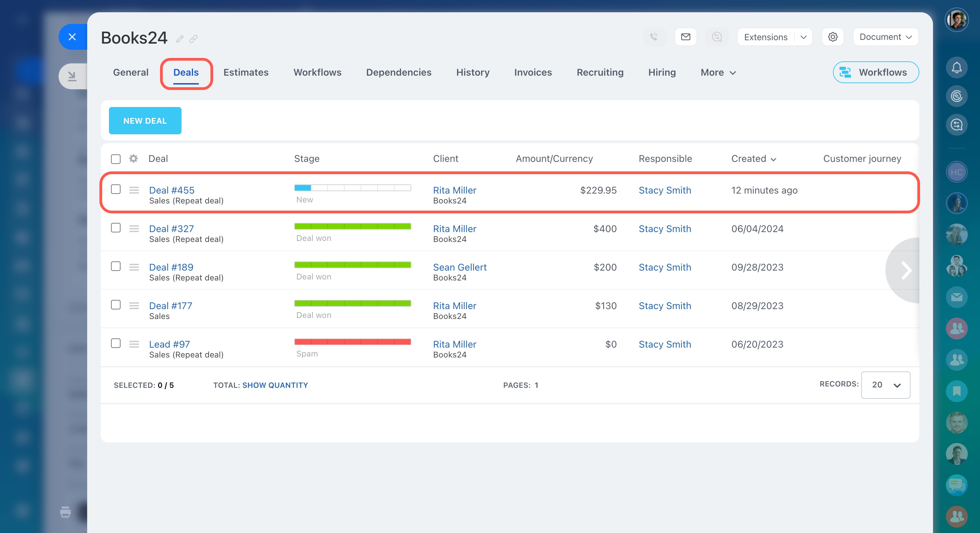Click SHOW QUANTITY link
Viewport: 980px width, 533px height.
(275, 385)
